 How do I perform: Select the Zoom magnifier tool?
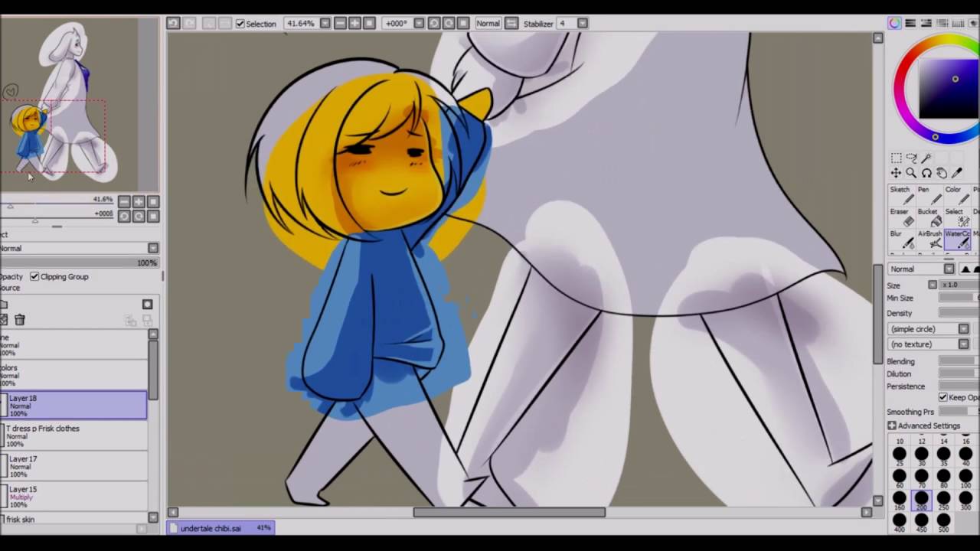coord(911,173)
